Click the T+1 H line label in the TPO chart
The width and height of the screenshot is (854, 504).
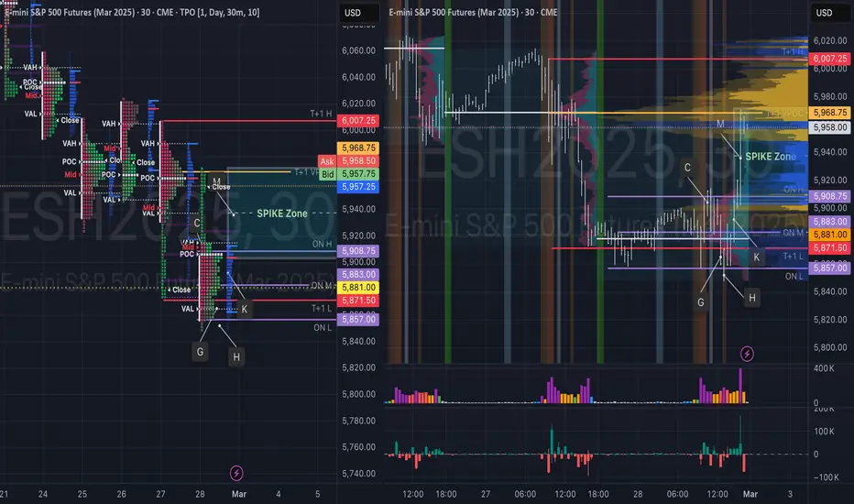321,114
